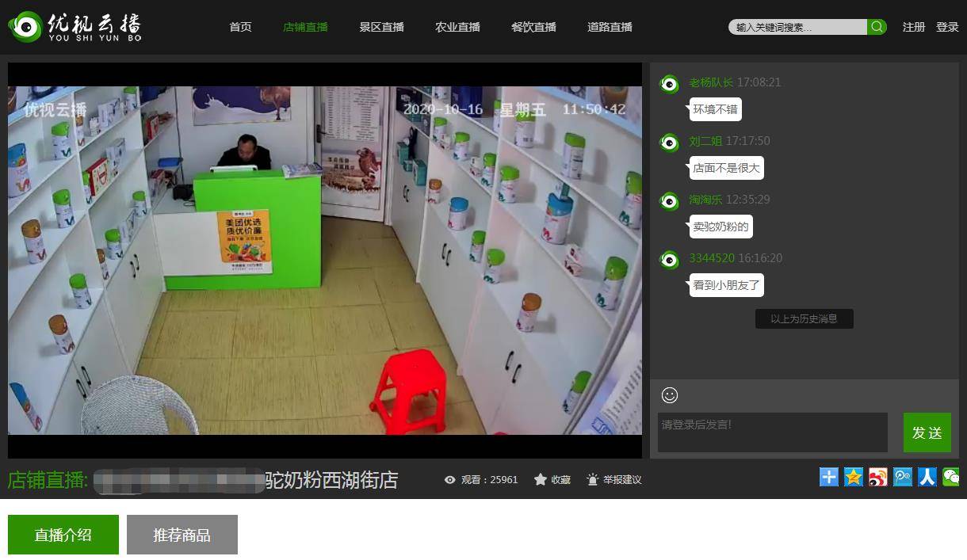The image size is (967, 560).
Task: Click the chat message text box
Action: [772, 432]
